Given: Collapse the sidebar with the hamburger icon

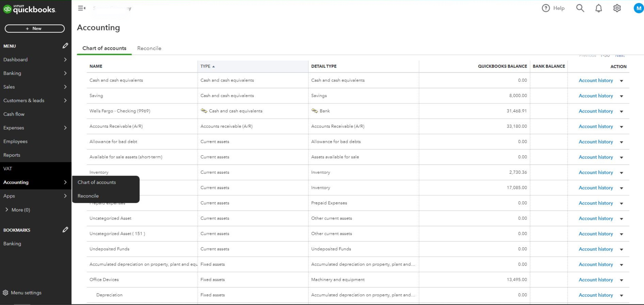Looking at the screenshot, I should click(82, 8).
